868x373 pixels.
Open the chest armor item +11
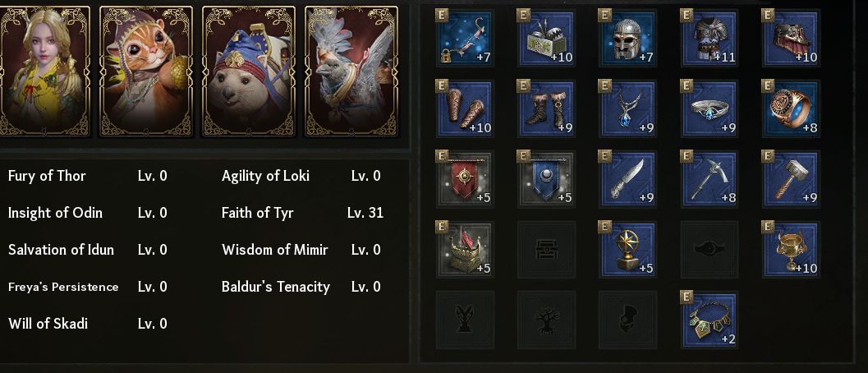[710, 39]
